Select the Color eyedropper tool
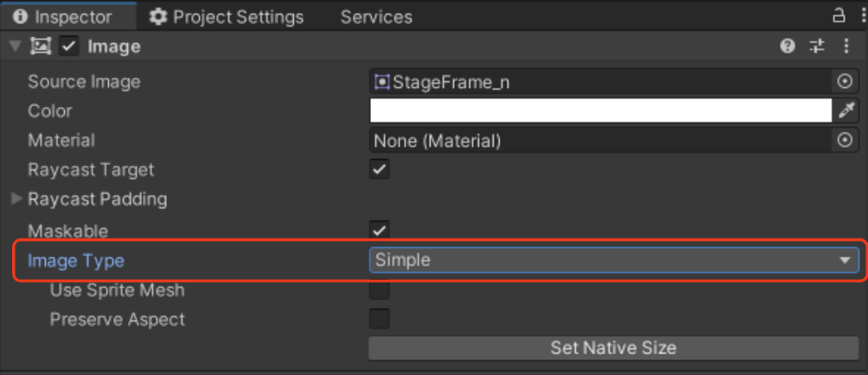The image size is (868, 375). (x=846, y=111)
